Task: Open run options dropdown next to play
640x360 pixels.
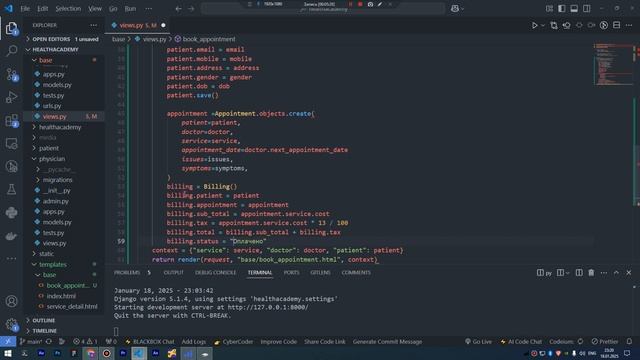Action: pyautogui.click(x=543, y=25)
